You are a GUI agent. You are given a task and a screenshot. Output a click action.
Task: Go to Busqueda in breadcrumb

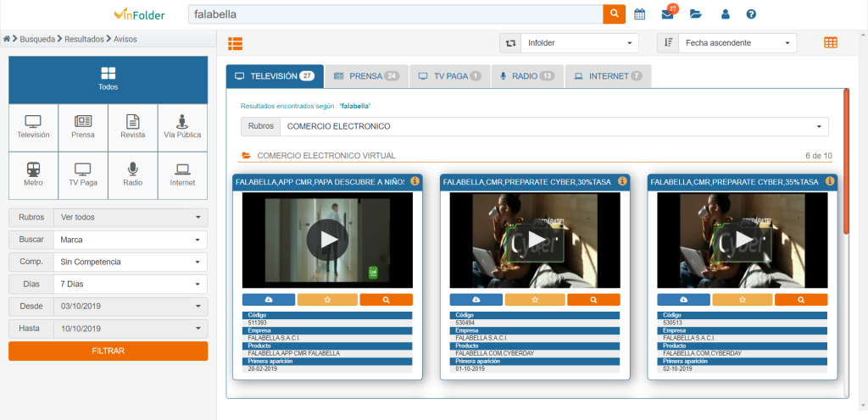pos(37,39)
